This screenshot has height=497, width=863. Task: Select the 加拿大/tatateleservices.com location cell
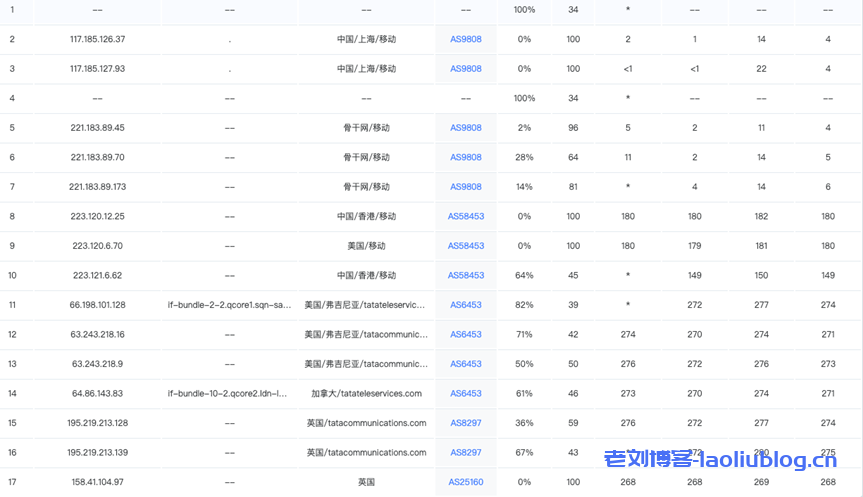366,394
